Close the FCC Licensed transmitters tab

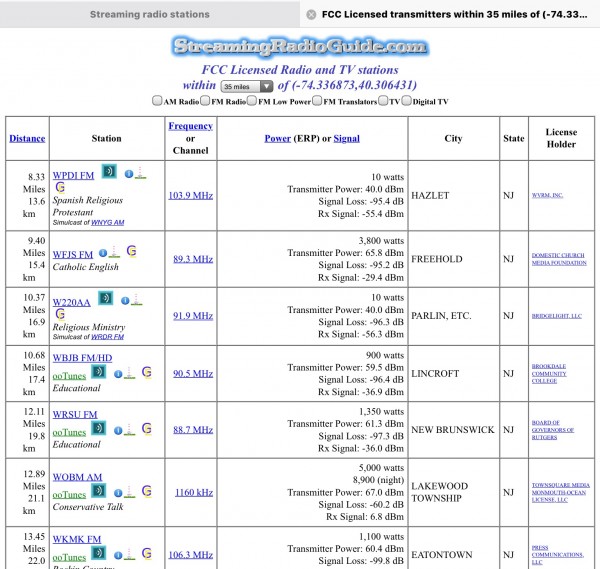(x=311, y=15)
